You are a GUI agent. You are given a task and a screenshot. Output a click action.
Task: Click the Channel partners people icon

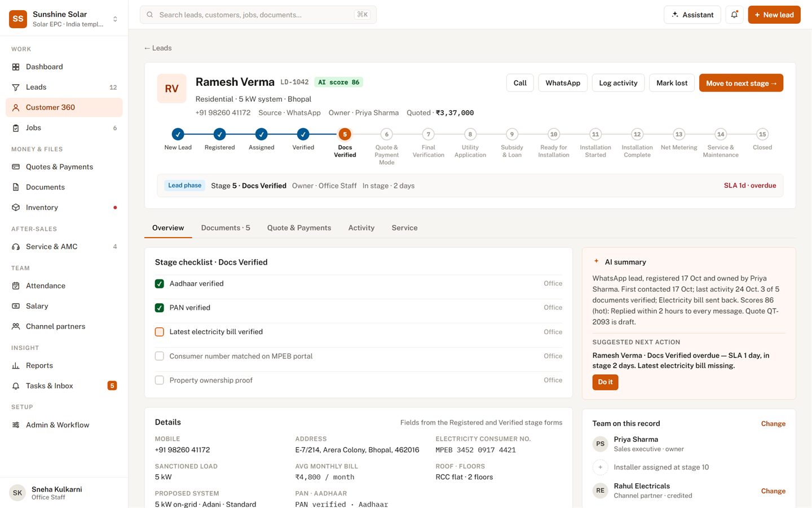click(16, 326)
